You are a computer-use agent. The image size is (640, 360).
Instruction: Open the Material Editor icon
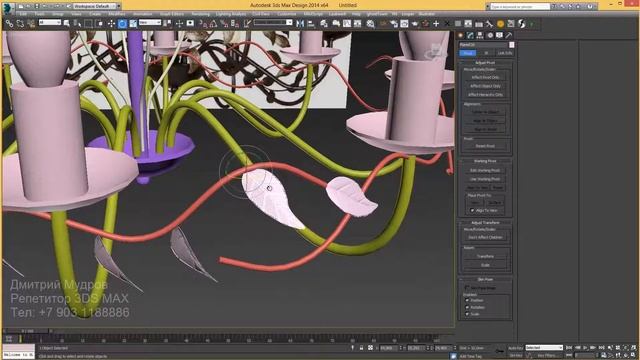pos(370,24)
